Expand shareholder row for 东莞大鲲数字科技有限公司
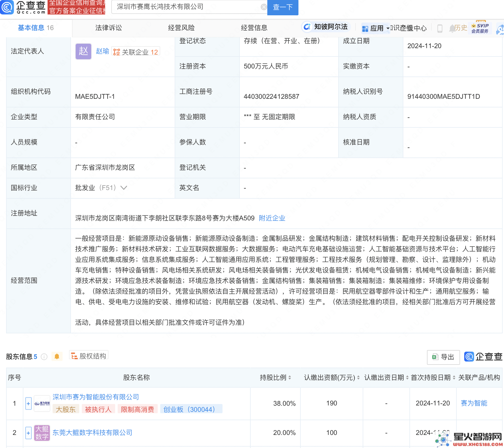 click(28, 433)
